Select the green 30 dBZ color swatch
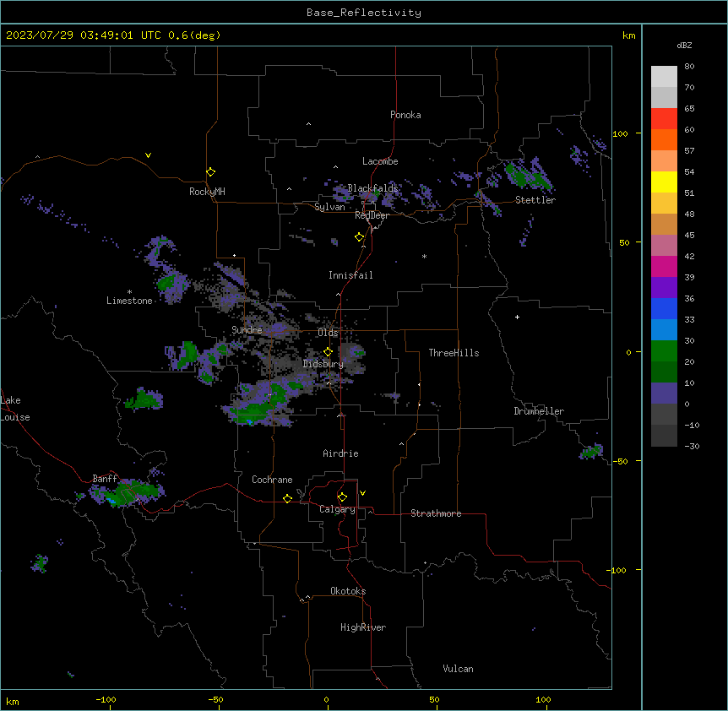The width and height of the screenshot is (728, 711). tap(664, 351)
